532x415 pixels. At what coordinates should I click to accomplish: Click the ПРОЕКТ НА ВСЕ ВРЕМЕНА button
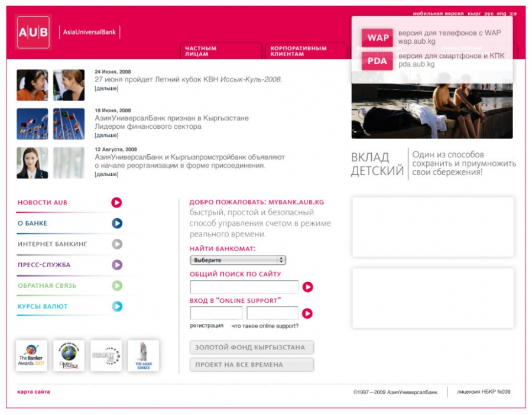[251, 365]
